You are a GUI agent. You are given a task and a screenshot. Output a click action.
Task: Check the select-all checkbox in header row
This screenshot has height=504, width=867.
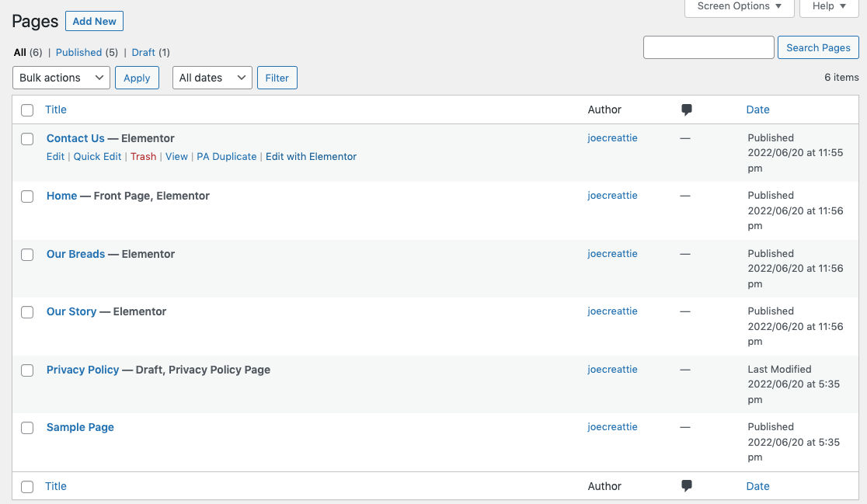pos(27,109)
